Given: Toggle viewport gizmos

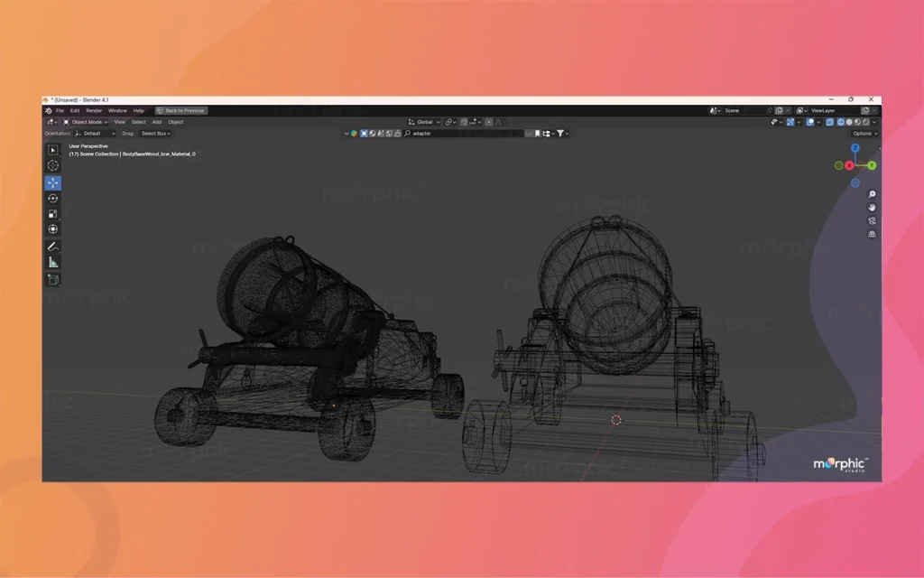Looking at the screenshot, I should [790, 122].
